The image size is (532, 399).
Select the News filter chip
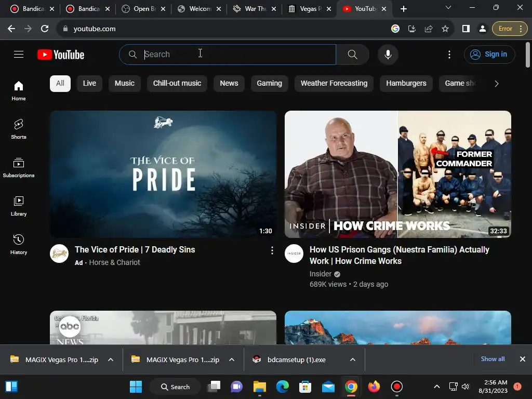[x=229, y=84]
